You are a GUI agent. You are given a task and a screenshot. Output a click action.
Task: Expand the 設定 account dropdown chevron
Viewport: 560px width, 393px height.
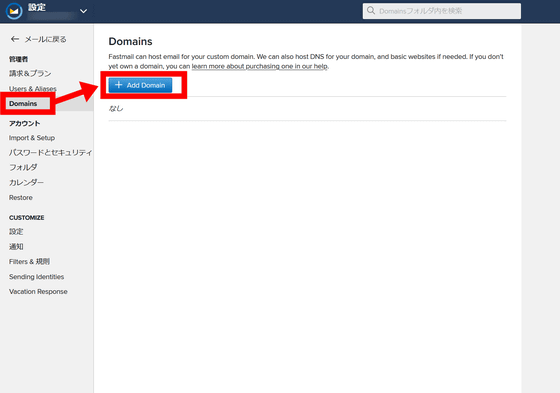[x=83, y=11]
